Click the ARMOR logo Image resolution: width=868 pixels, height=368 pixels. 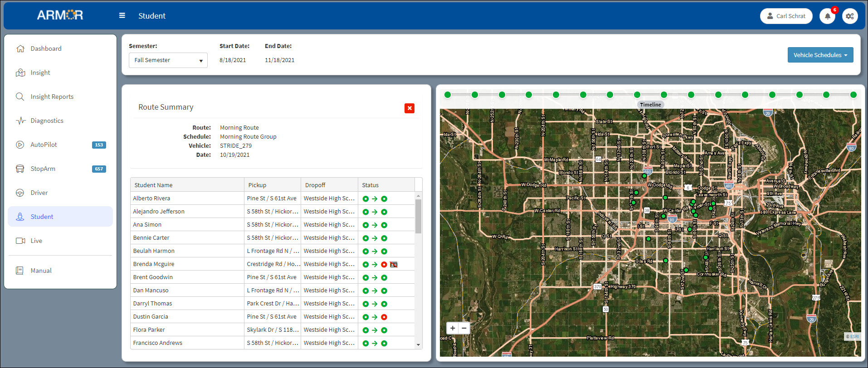60,15
